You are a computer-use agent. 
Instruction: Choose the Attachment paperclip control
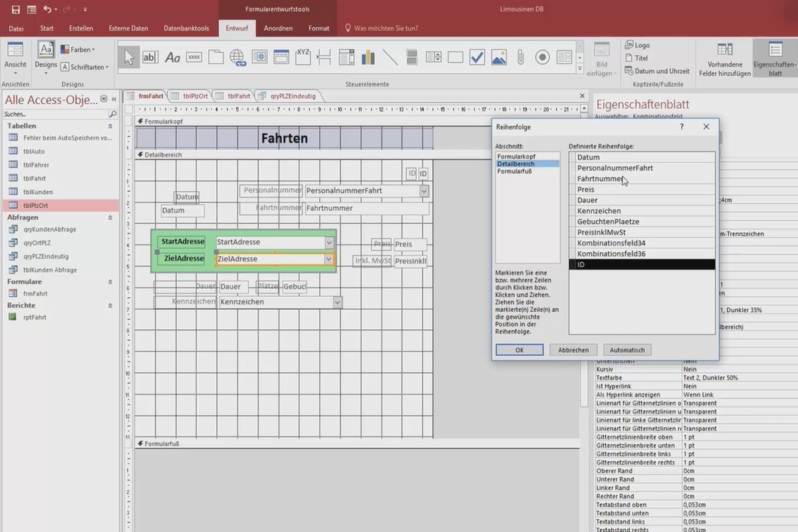[521, 58]
